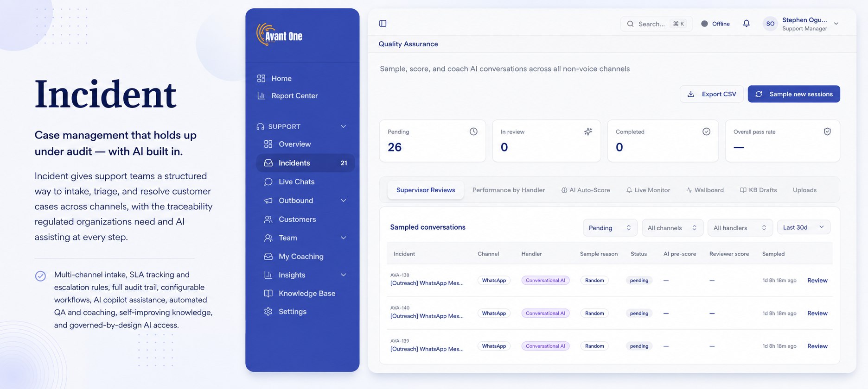Click the Settings gear icon
The width and height of the screenshot is (868, 389).
click(x=268, y=312)
